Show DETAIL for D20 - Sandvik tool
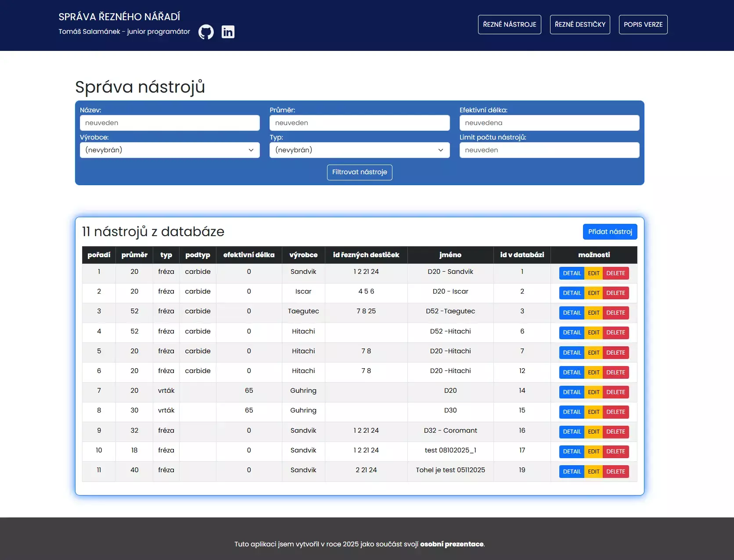 point(572,273)
